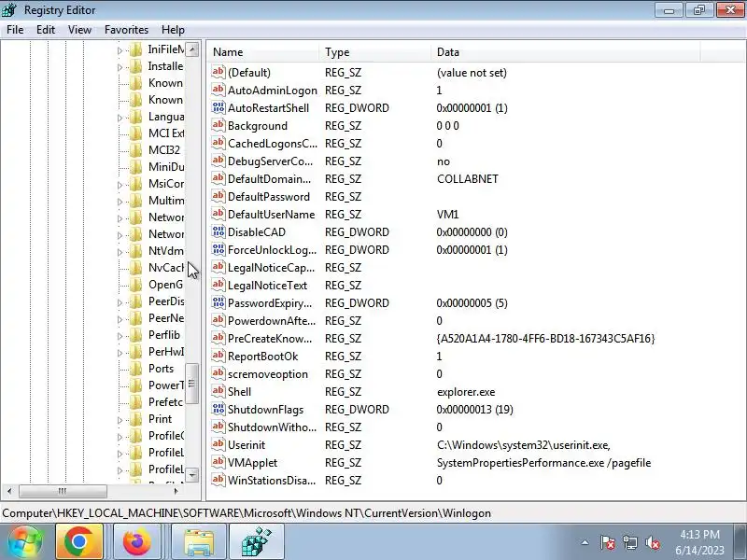Open Google Chrome from the taskbar
This screenshot has height=560, width=747.
(79, 542)
